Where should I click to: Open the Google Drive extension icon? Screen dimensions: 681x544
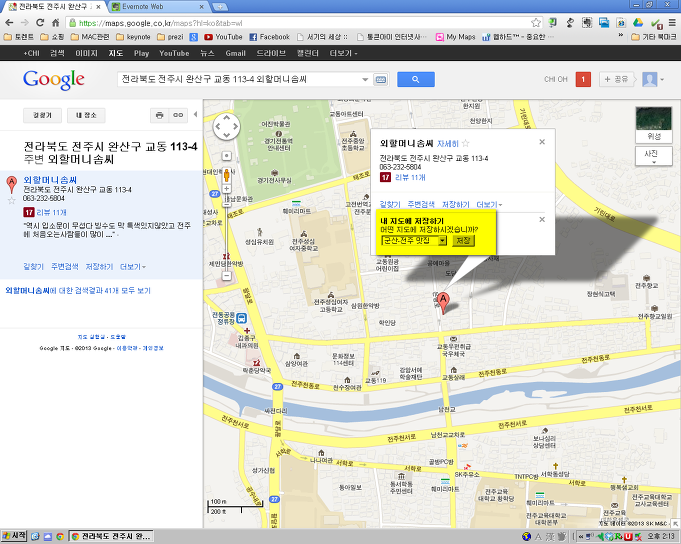coord(638,23)
